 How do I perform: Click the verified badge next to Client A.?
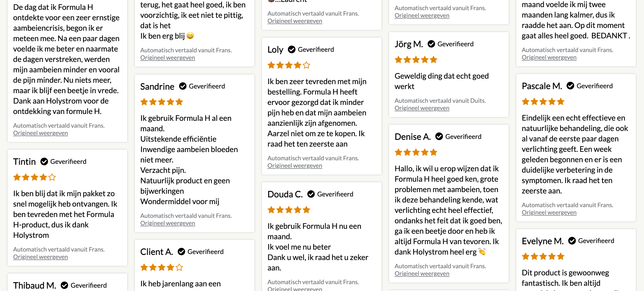pos(181,252)
